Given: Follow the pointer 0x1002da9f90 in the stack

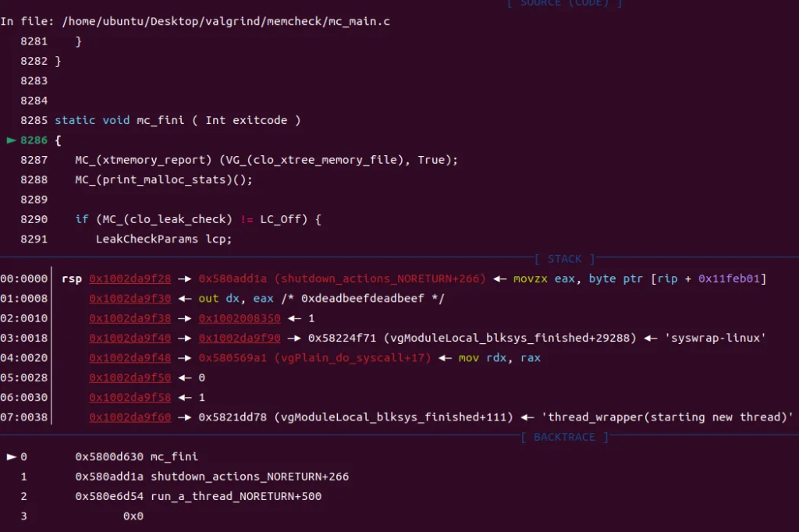Looking at the screenshot, I should coord(240,338).
